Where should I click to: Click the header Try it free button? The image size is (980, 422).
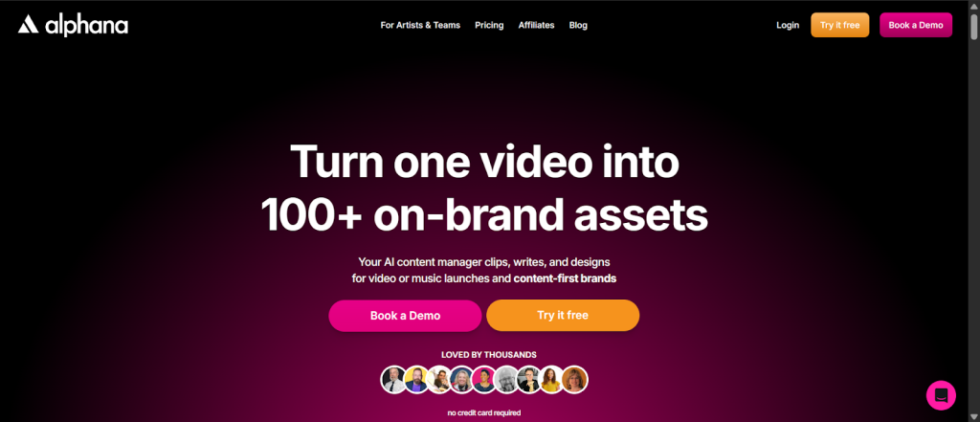839,25
